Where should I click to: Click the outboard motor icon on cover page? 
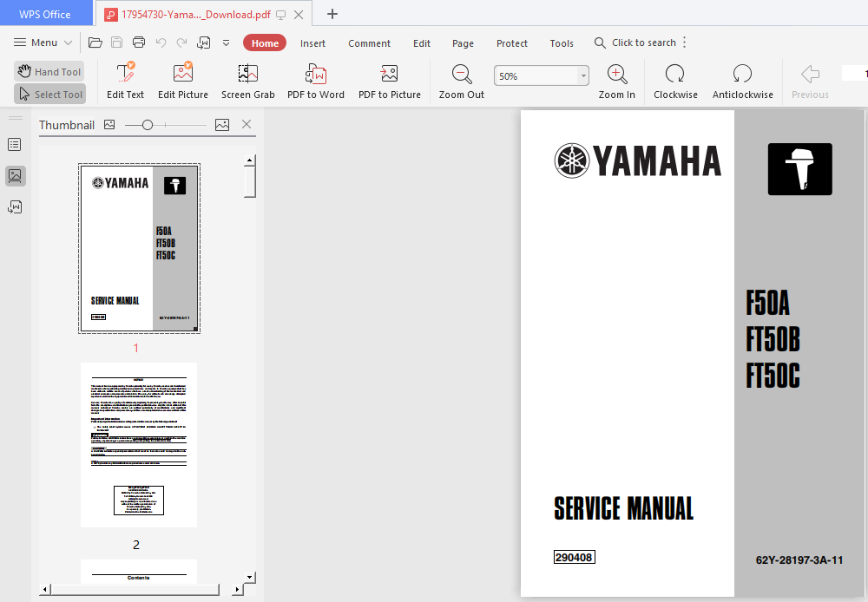[799, 169]
